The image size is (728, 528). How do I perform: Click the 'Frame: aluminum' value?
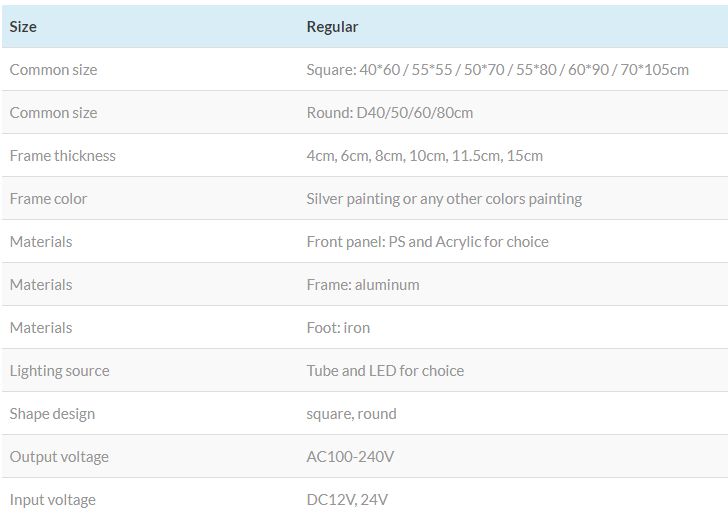pos(362,285)
